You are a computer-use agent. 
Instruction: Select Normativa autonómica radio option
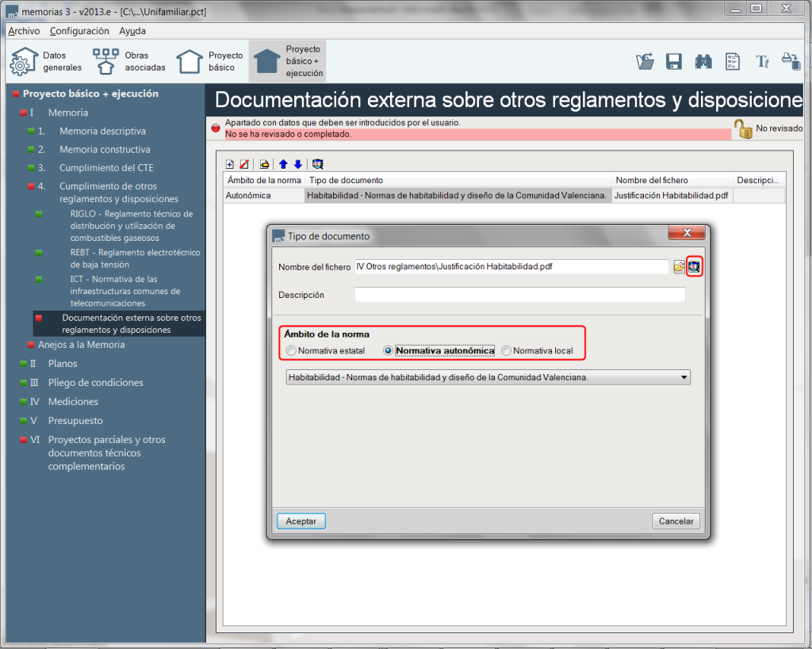click(439, 351)
